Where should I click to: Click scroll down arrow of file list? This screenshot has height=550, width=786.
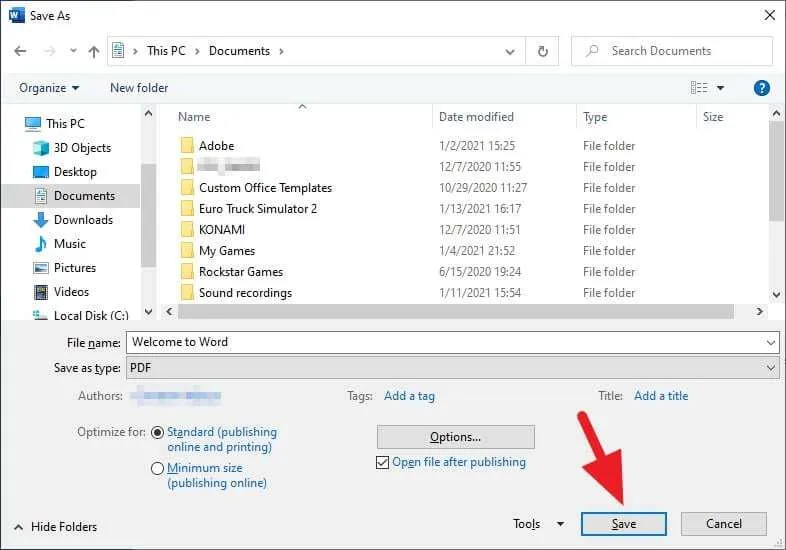(x=776, y=295)
